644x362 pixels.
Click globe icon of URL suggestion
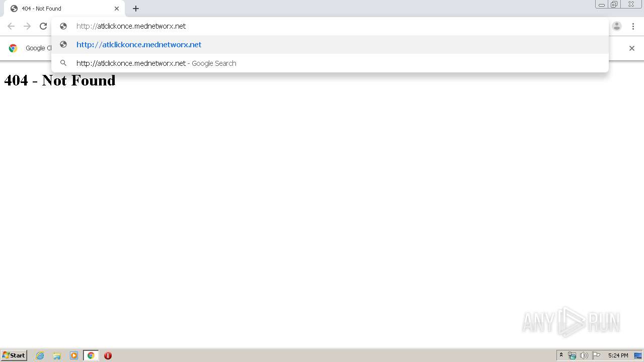pos(63,44)
